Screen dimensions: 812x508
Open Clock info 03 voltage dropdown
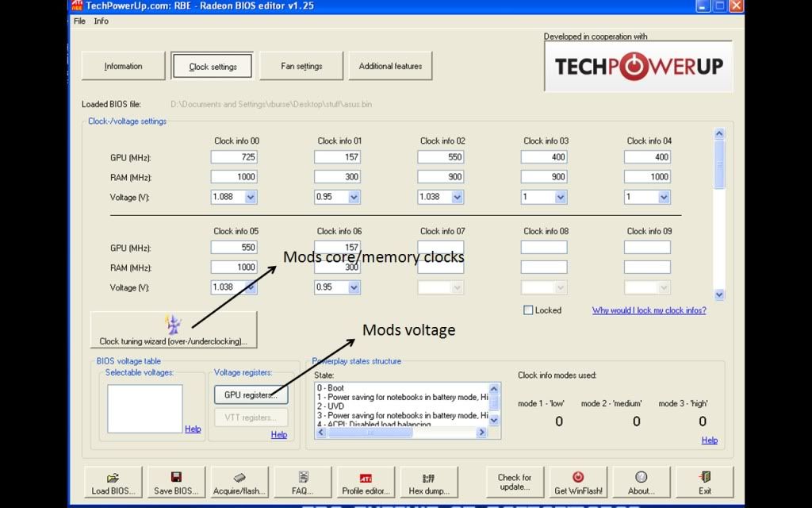coord(561,197)
